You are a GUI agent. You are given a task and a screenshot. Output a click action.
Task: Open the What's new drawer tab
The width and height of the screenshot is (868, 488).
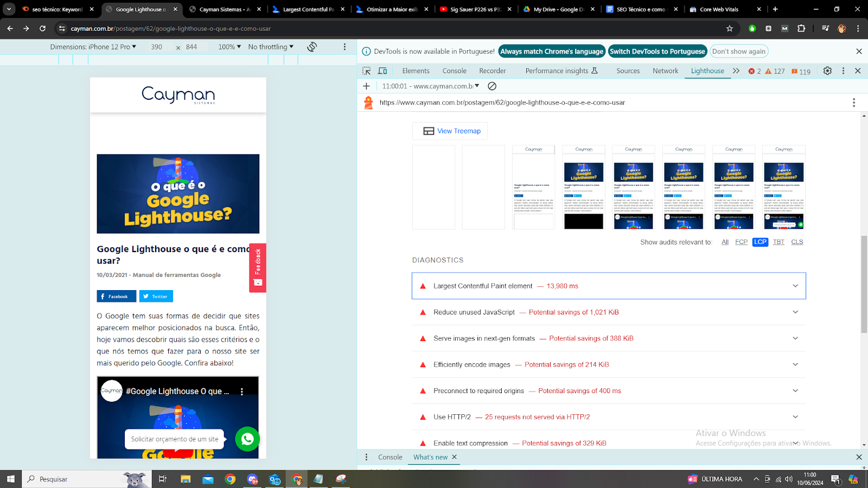coord(430,457)
